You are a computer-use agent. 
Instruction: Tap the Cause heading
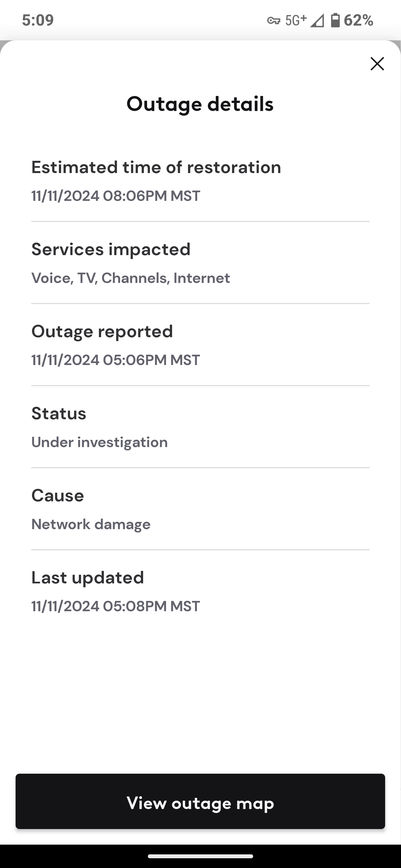tap(58, 495)
